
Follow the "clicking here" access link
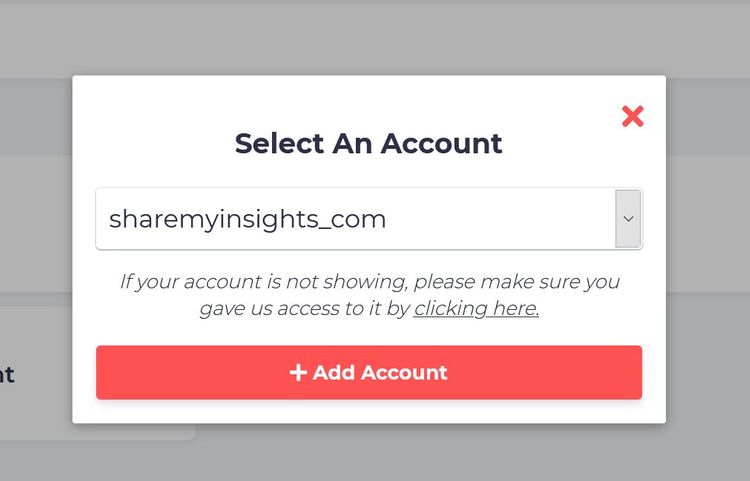coord(476,308)
